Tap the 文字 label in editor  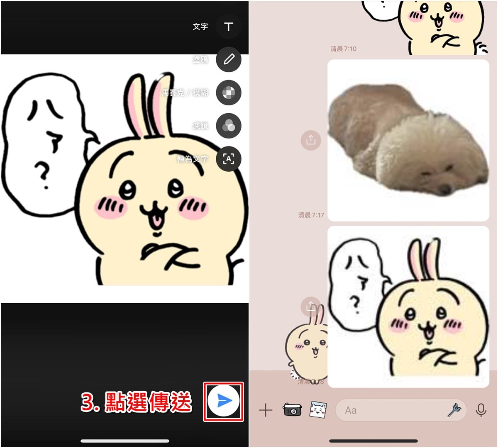click(200, 27)
